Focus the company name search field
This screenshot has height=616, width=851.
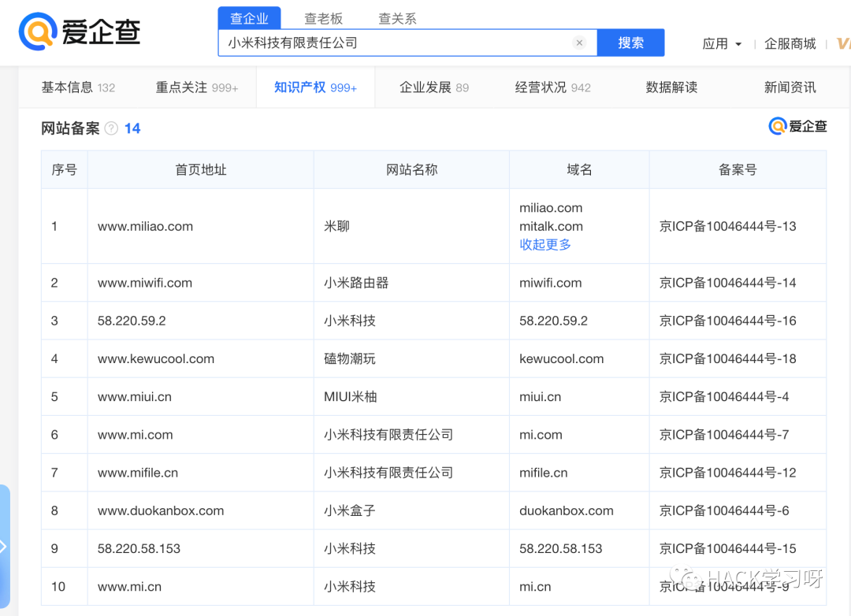pyautogui.click(x=396, y=43)
